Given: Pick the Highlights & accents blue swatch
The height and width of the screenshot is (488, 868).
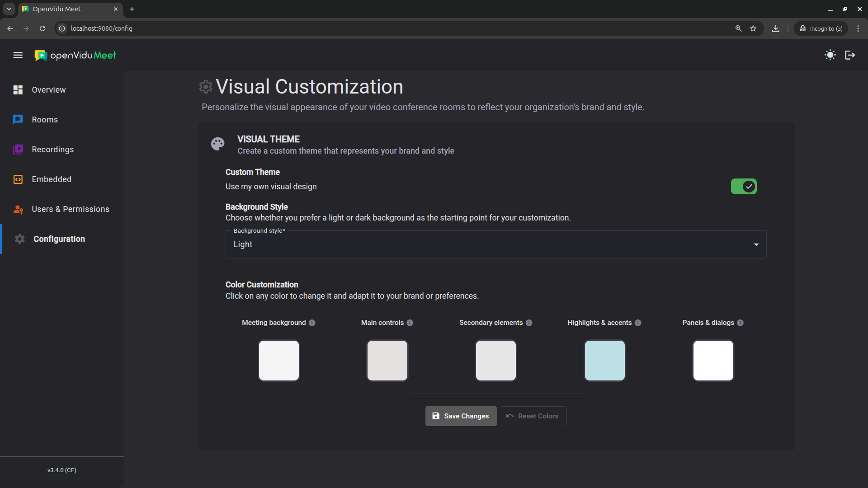Looking at the screenshot, I should click(x=604, y=361).
